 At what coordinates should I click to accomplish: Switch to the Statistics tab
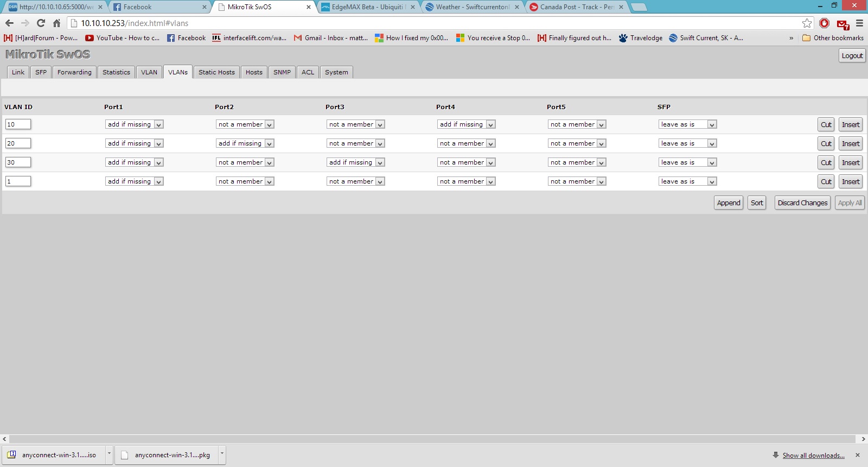116,72
